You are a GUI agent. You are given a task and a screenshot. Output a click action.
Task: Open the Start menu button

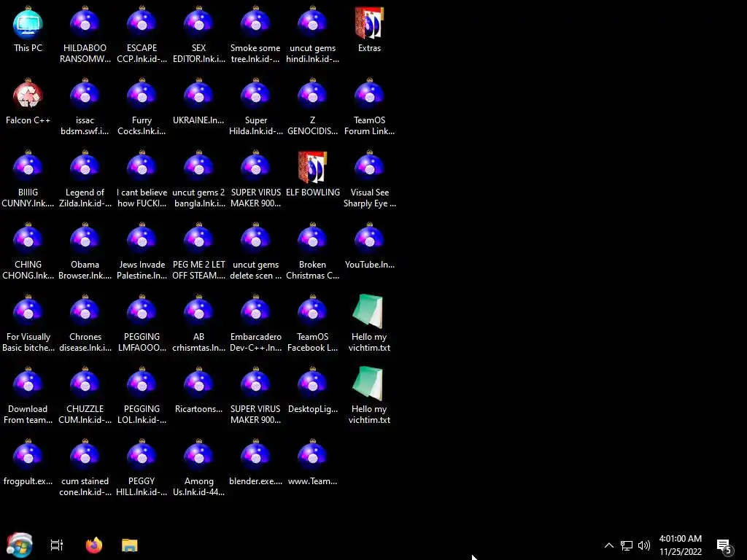coord(20,545)
